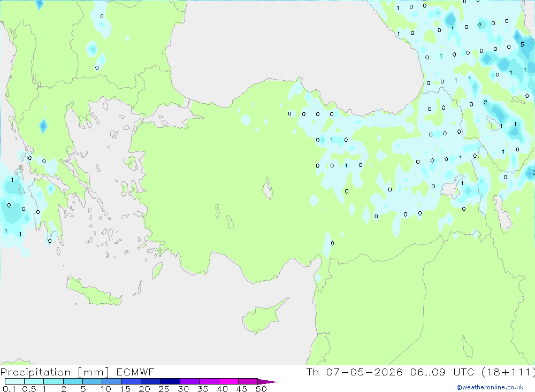Click the 'ECMWF' model label
The image size is (535, 392).
(135, 372)
